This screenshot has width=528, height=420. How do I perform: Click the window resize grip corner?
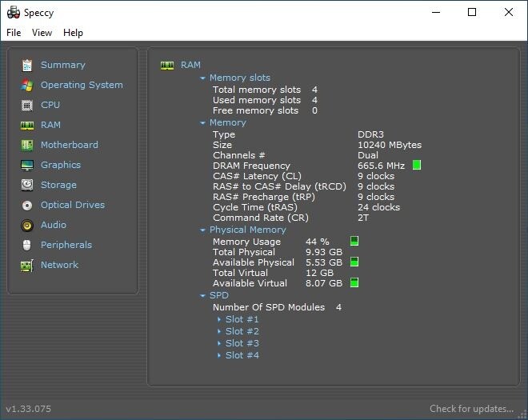522,415
